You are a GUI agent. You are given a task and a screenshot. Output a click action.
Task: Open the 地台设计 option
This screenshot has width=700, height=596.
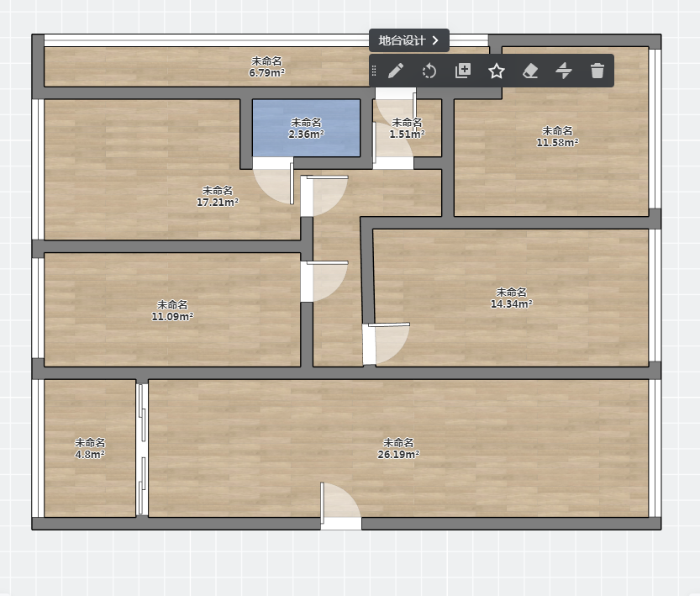[409, 40]
